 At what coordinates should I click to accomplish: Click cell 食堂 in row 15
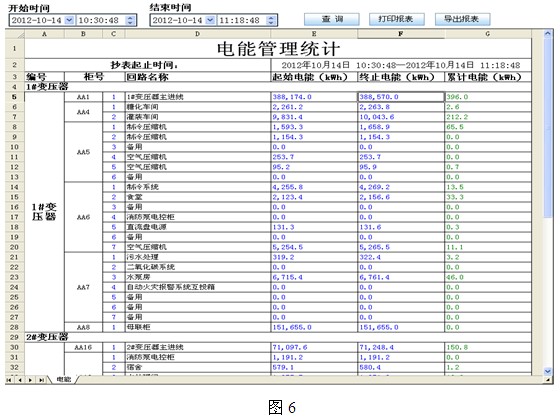pos(198,197)
